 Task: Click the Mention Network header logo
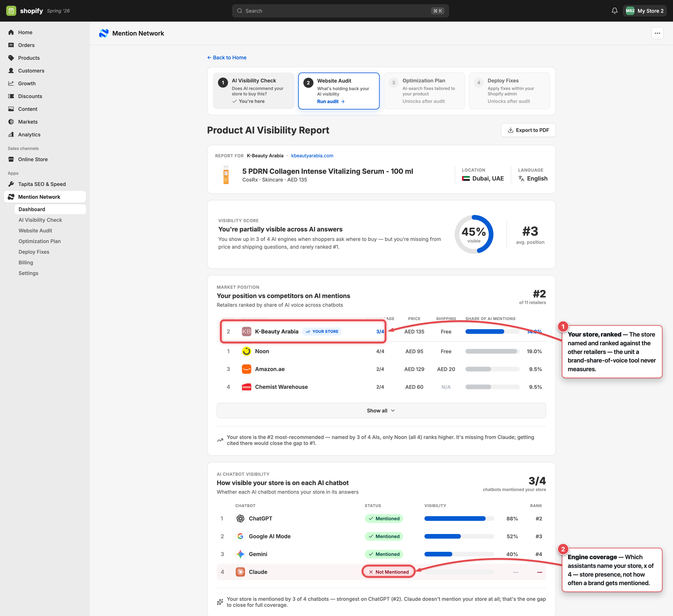[x=104, y=33]
